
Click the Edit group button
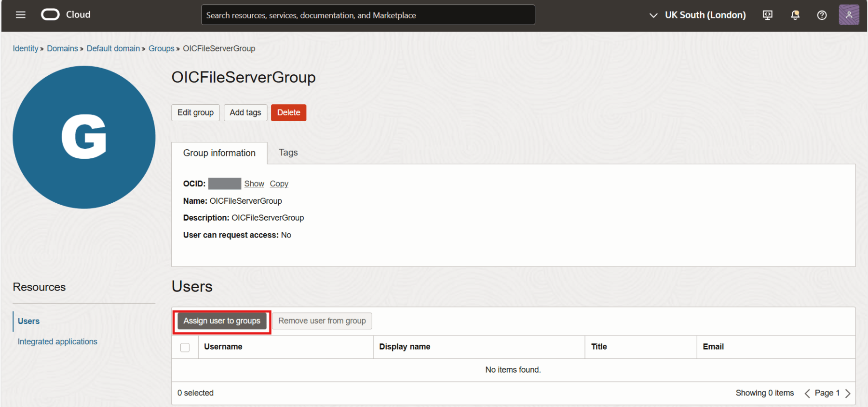point(195,112)
